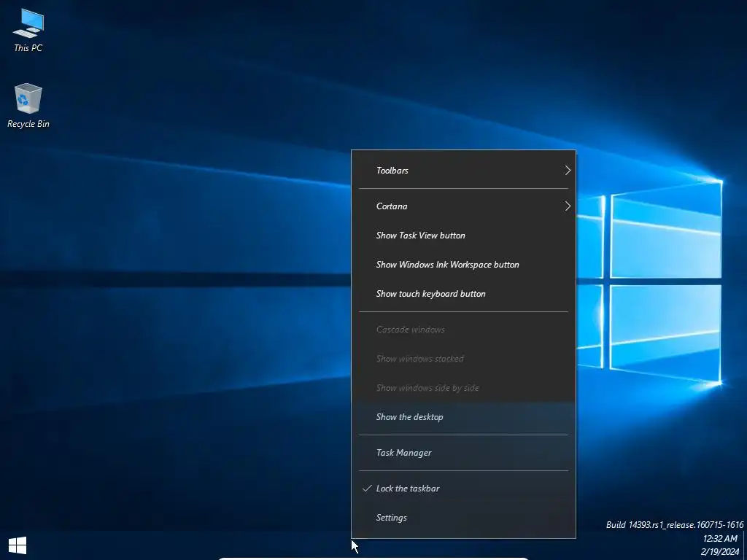747x560 pixels.
Task: Click the date 2/19/2024 in tray
Action: (x=719, y=552)
